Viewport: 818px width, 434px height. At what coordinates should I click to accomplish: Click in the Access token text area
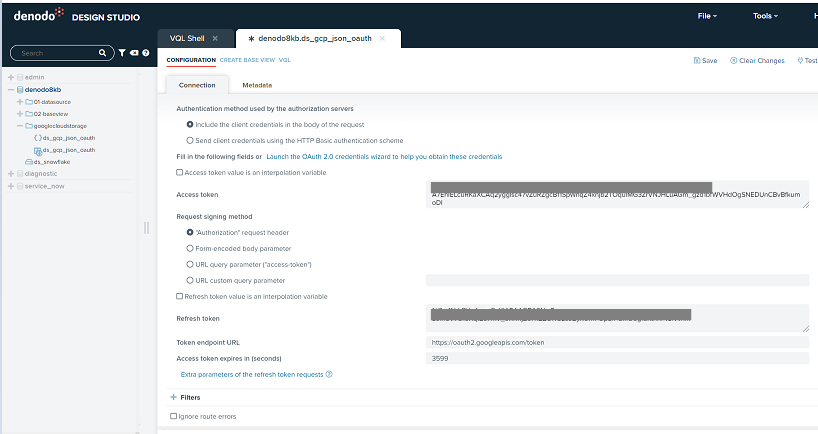coord(618,195)
